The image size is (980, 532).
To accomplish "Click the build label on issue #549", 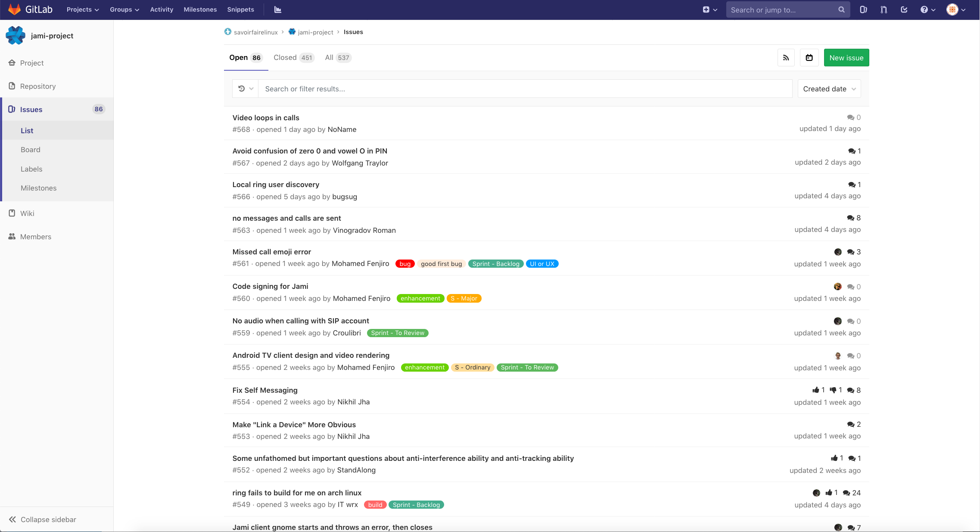I will click(375, 505).
